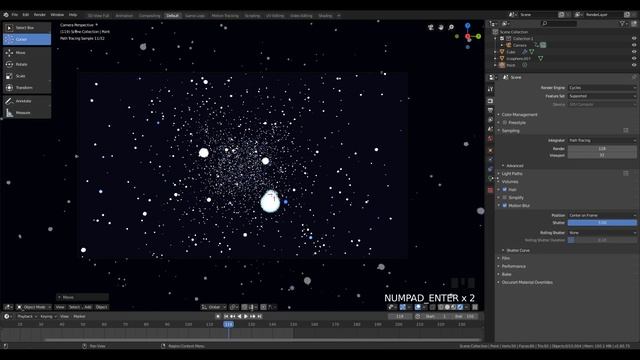Screen dimensions: 640x360
Task: Open the Integrator dropdown
Action: pyautogui.click(x=602, y=140)
